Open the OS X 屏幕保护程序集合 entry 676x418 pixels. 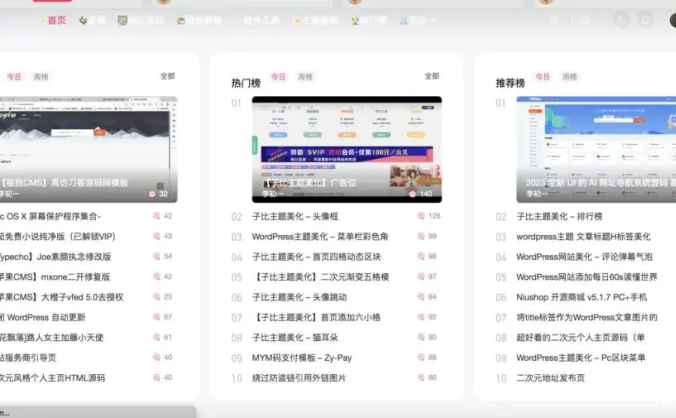coord(50,216)
